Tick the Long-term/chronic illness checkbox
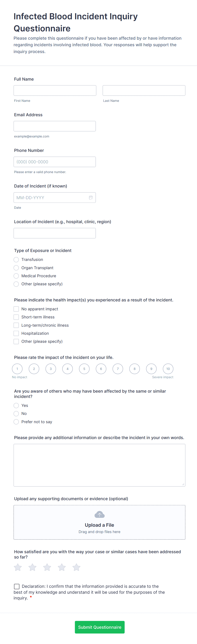Screen dimensions: 197x644 16,325
